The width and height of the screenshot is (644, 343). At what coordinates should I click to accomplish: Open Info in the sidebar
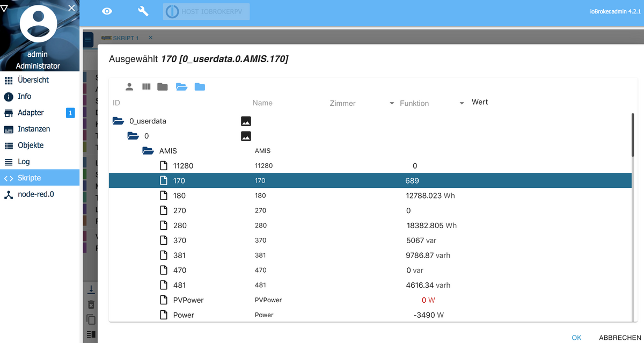pos(40,97)
